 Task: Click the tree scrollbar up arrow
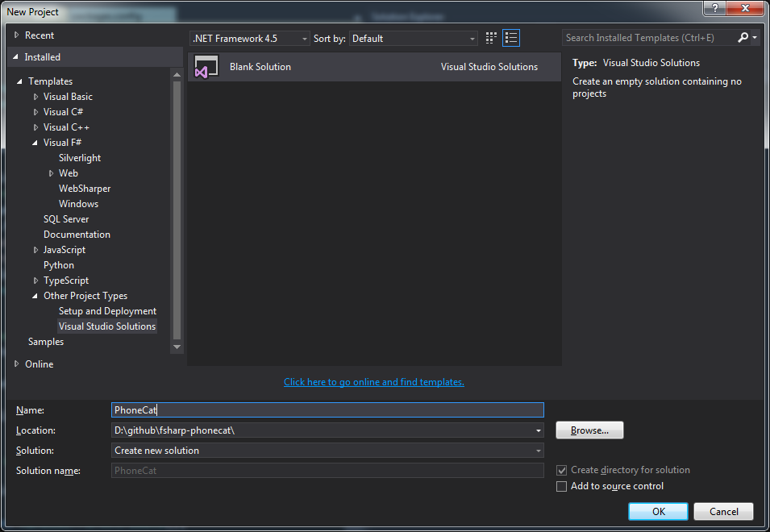177,75
